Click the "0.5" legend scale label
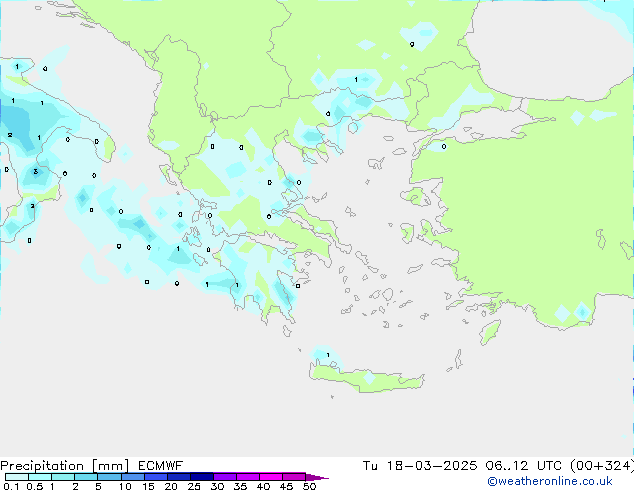Viewport: 634px width, 490px height. pos(35,486)
